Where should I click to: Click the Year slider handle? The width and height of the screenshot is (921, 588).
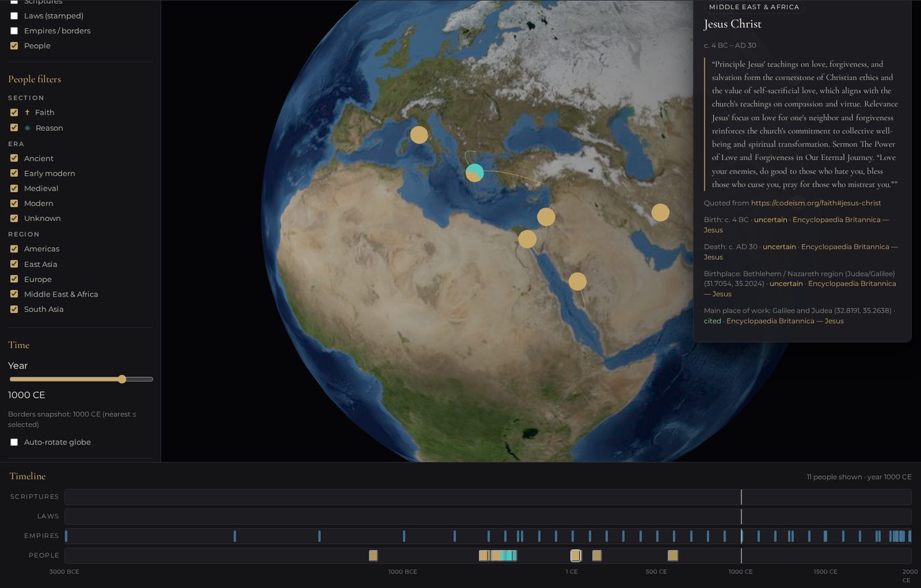click(122, 380)
